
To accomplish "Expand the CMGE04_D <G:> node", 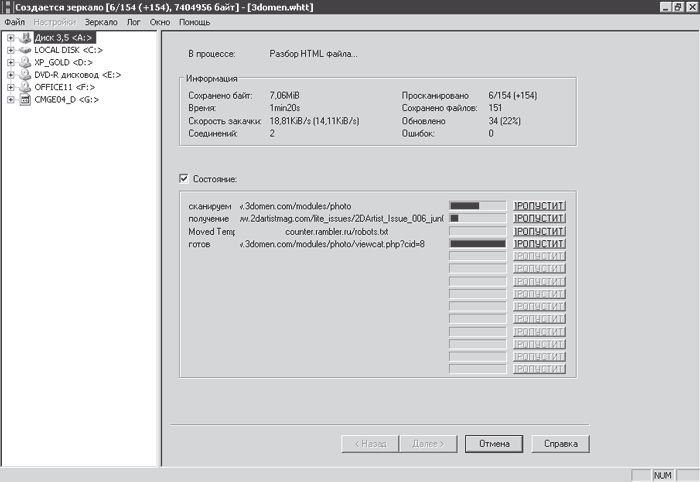I will pyautogui.click(x=11, y=100).
